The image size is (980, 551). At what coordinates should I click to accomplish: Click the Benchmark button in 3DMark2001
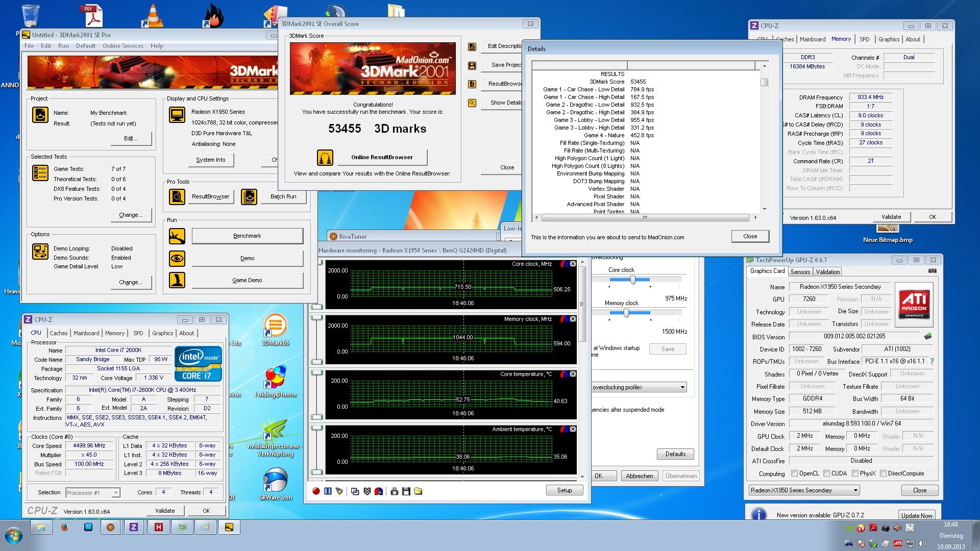pyautogui.click(x=247, y=236)
